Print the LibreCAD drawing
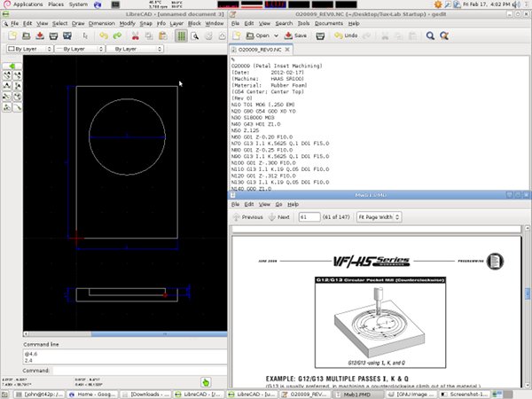This screenshot has height=399, width=532. tap(53, 35)
